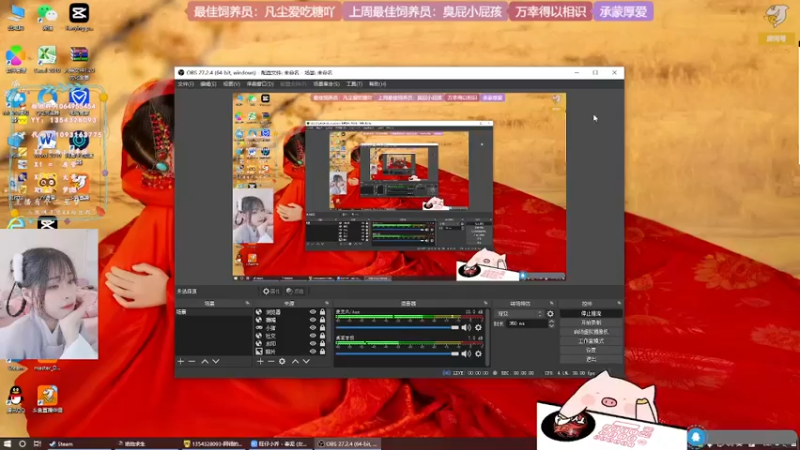Mute the 桌面音频 speaker icon

click(x=466, y=354)
